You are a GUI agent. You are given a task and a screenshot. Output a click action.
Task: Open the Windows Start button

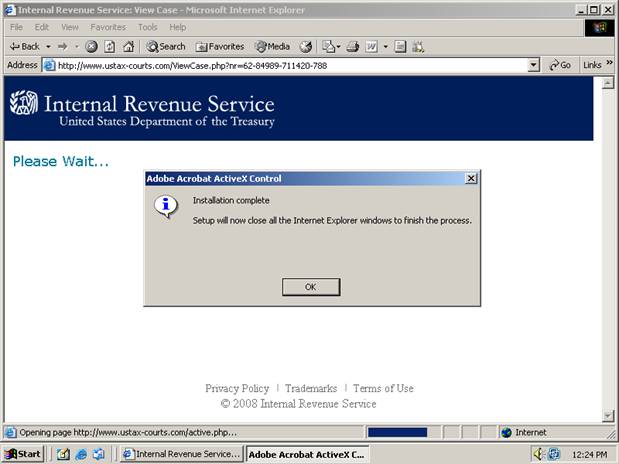[x=23, y=454]
